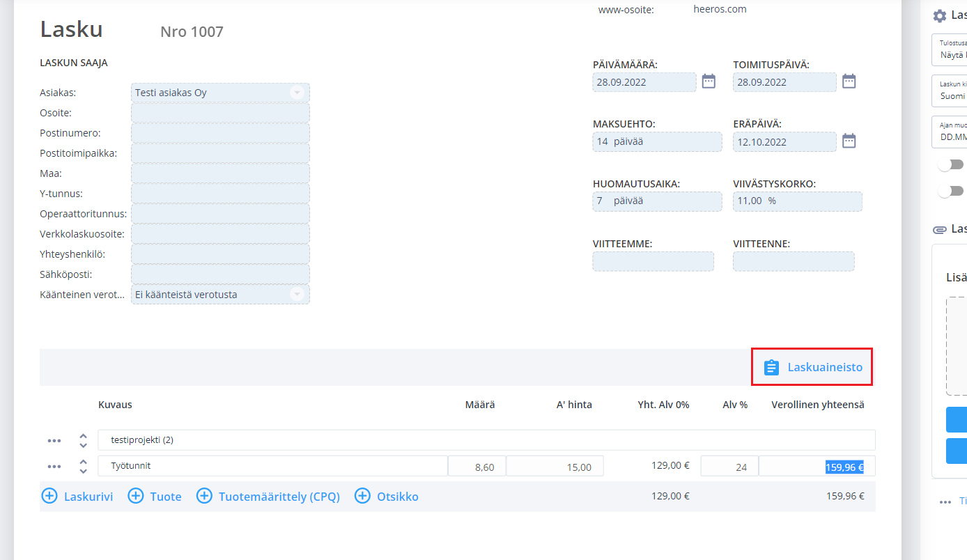Open the Tulostusasetukset dropdown in side panel
The height and width of the screenshot is (560, 967).
point(950,49)
